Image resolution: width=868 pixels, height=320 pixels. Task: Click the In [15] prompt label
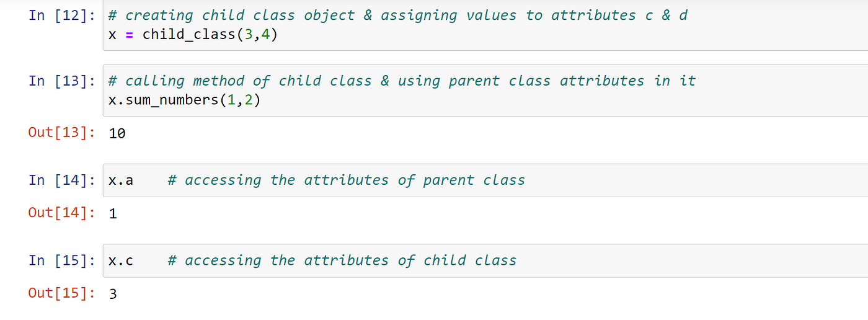(x=61, y=260)
